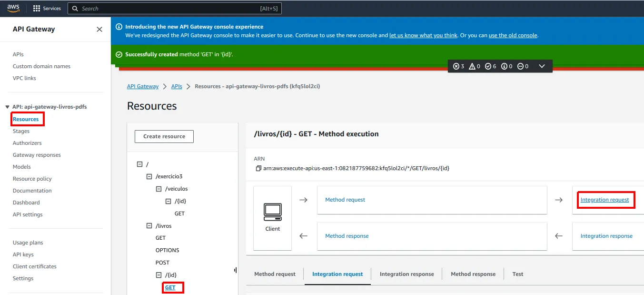Viewport: 644px width, 295px height.
Task: Switch to the Method response tab
Action: tap(473, 274)
